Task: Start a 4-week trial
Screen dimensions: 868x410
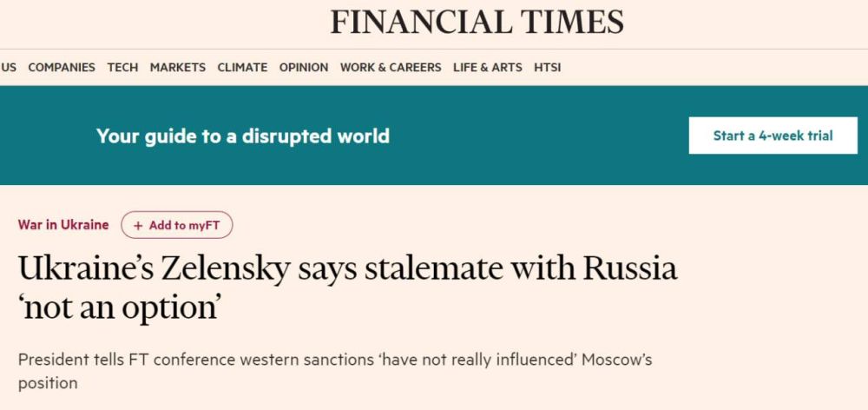Action: coord(773,136)
